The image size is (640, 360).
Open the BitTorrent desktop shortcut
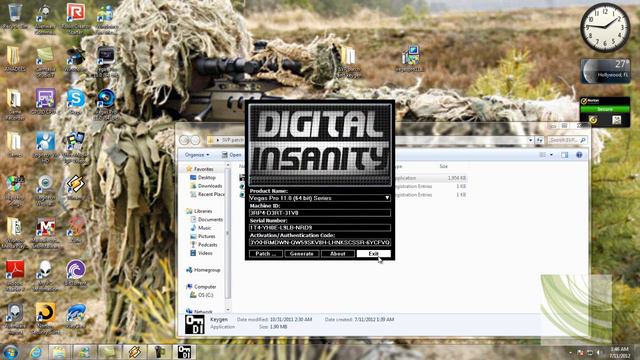(76, 273)
